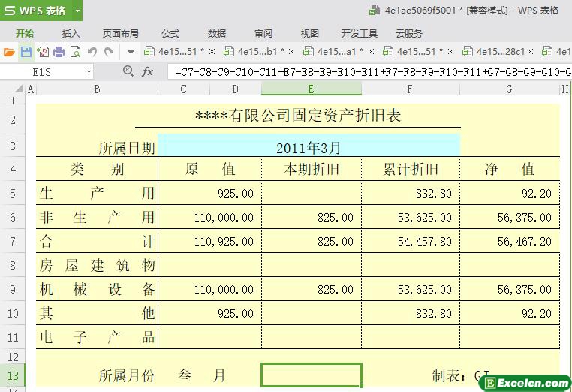
Task: Click the export to PDF icon
Action: 43,52
